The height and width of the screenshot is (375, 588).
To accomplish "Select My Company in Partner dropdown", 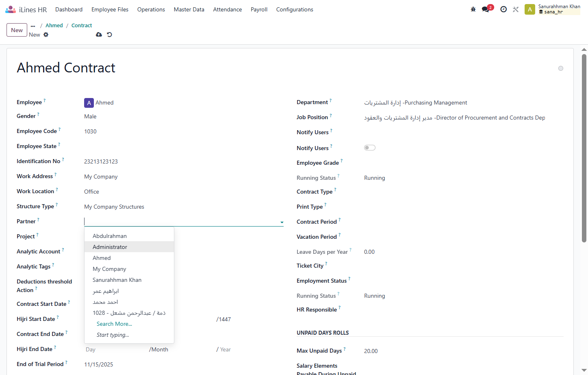I will click(x=129, y=269).
